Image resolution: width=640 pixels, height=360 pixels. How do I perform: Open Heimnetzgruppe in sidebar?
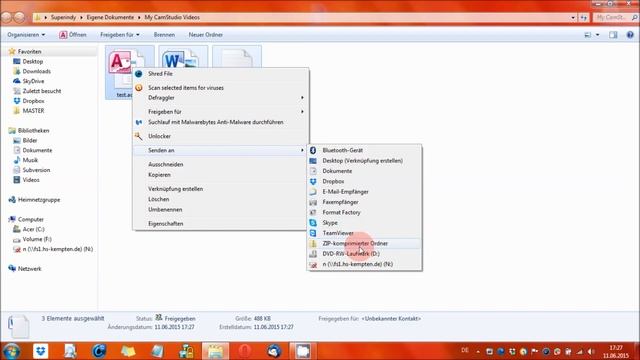coord(38,200)
